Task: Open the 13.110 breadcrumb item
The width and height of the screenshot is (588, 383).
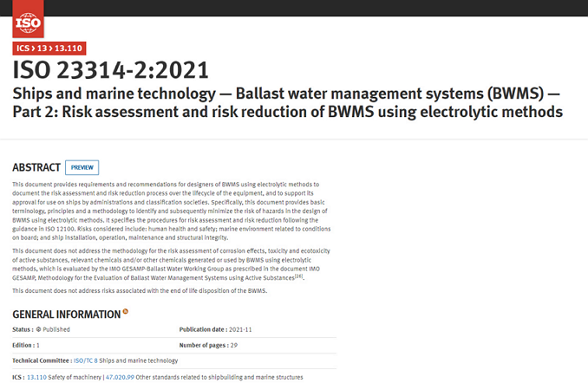Action: [x=68, y=49]
